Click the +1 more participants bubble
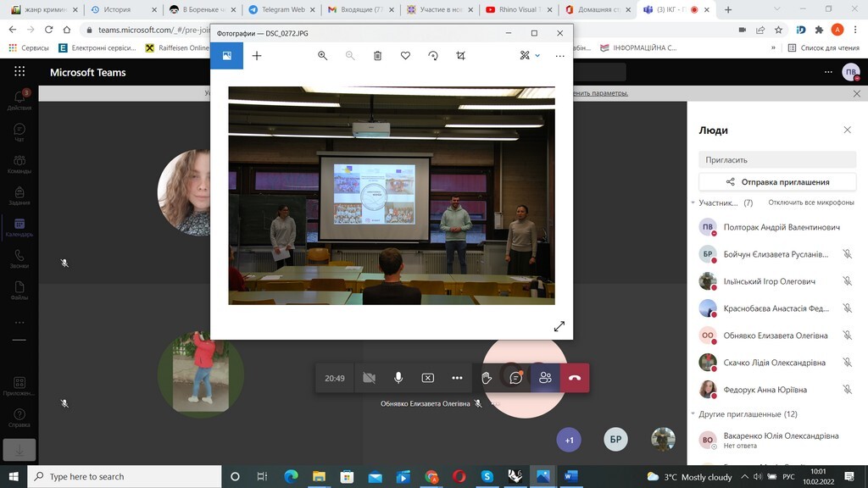The width and height of the screenshot is (868, 488). click(569, 440)
